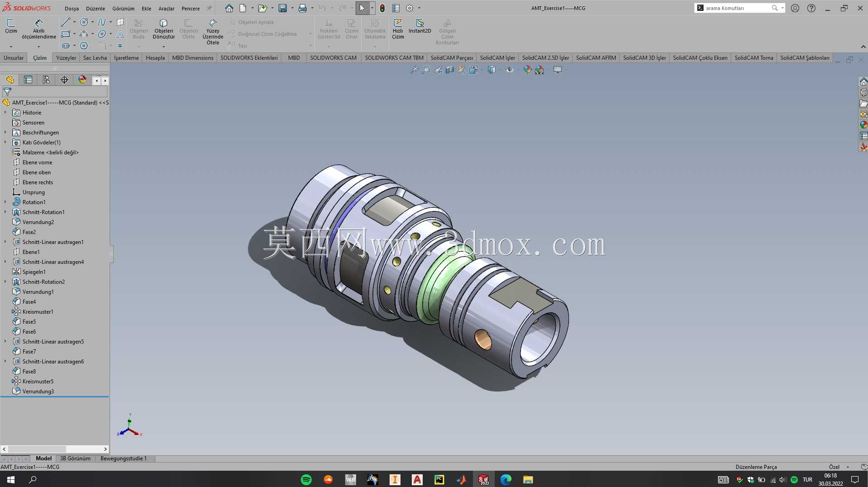The width and height of the screenshot is (868, 487).
Task: Expand Schnitt-Linear austragen1 feature
Action: [x=5, y=242]
